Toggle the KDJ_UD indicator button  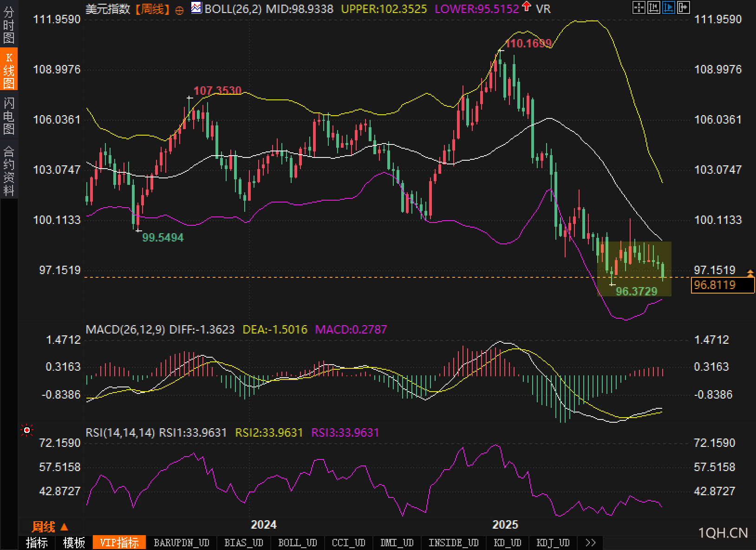point(553,543)
